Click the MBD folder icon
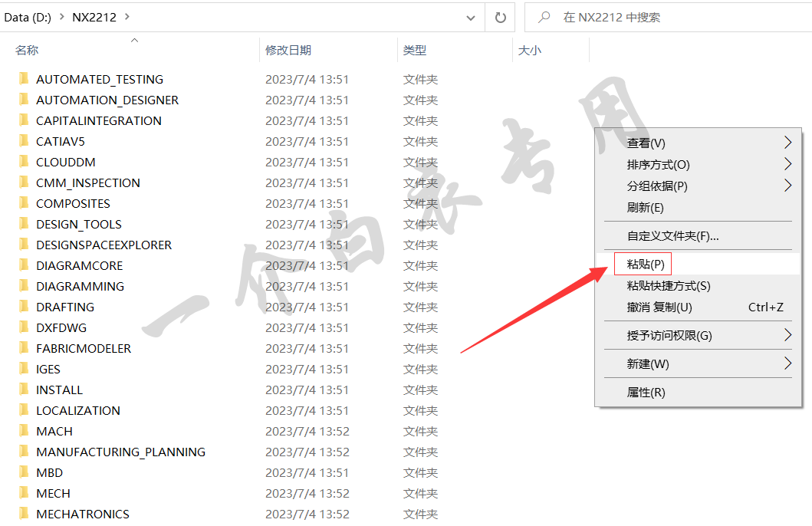This screenshot has height=526, width=812. [23, 472]
